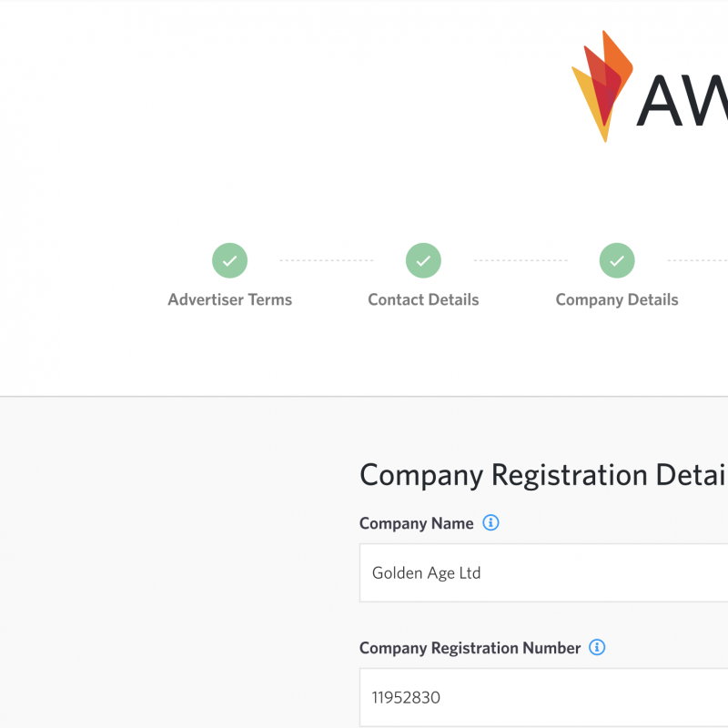This screenshot has height=728, width=728.
Task: Click the Awin flame logo icon
Action: (x=602, y=85)
